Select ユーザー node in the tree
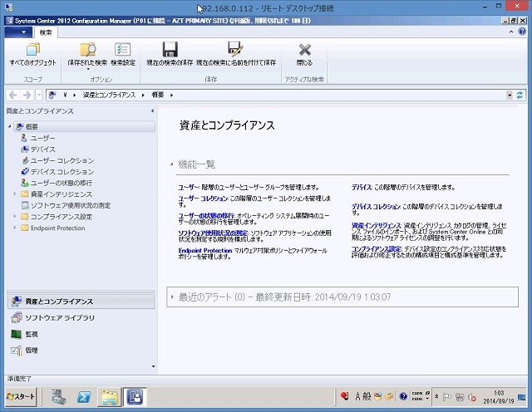532x412 pixels. point(42,138)
